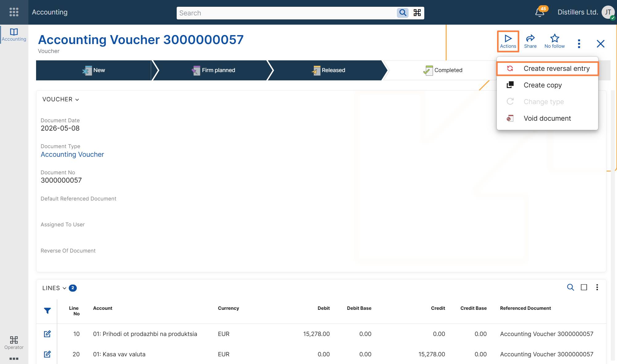Toggle the No follow star
The width and height of the screenshot is (617, 364).
pyautogui.click(x=554, y=41)
